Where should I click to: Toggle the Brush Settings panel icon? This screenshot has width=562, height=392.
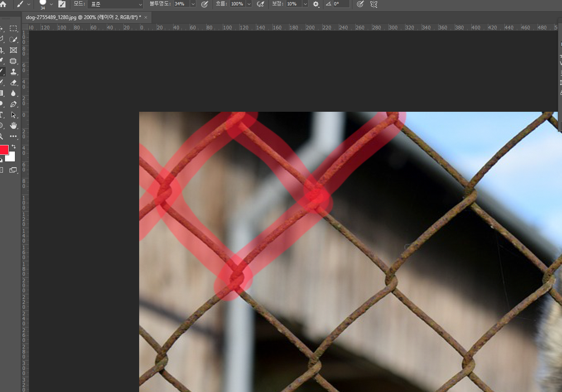(x=62, y=4)
